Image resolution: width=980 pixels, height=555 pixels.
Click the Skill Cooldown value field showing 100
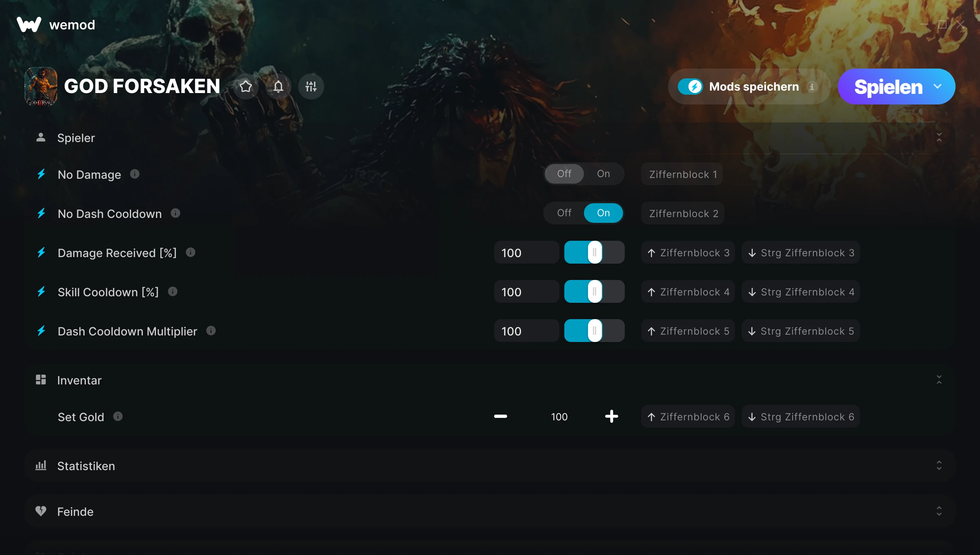click(526, 291)
